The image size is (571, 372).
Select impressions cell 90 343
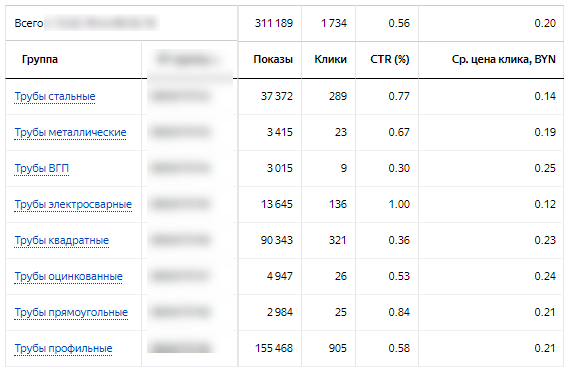tap(277, 241)
